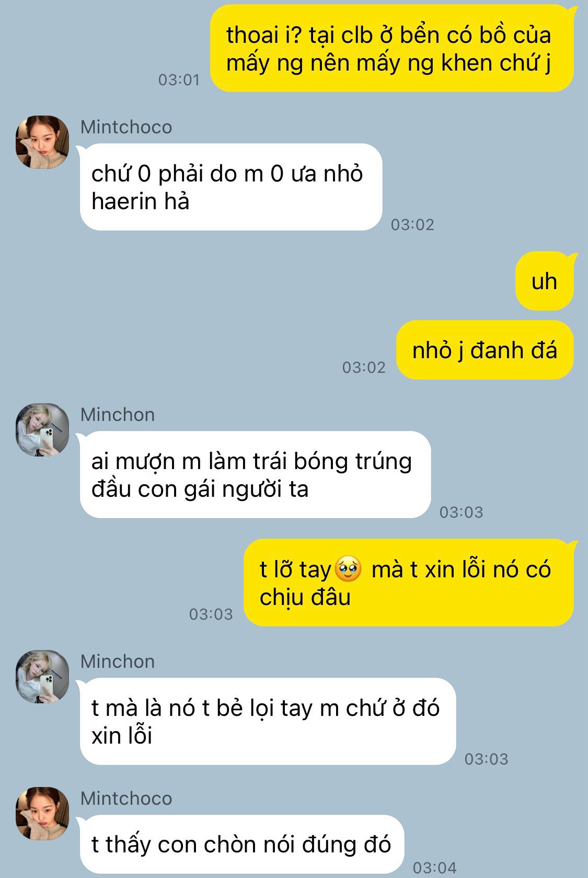Open Mintchoco's avatar on the haerin message
The height and width of the screenshot is (878, 588).
coord(42,142)
